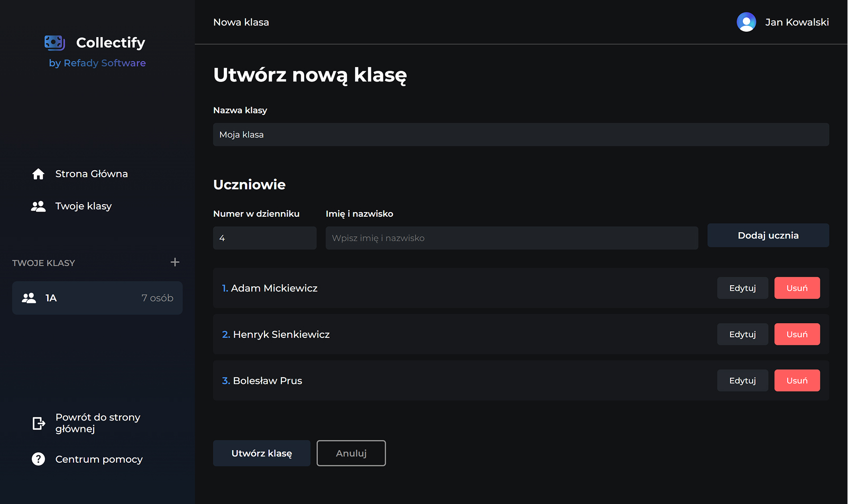This screenshot has width=848, height=504.
Task: Focus the Nazwa klasy text field
Action: (521, 135)
